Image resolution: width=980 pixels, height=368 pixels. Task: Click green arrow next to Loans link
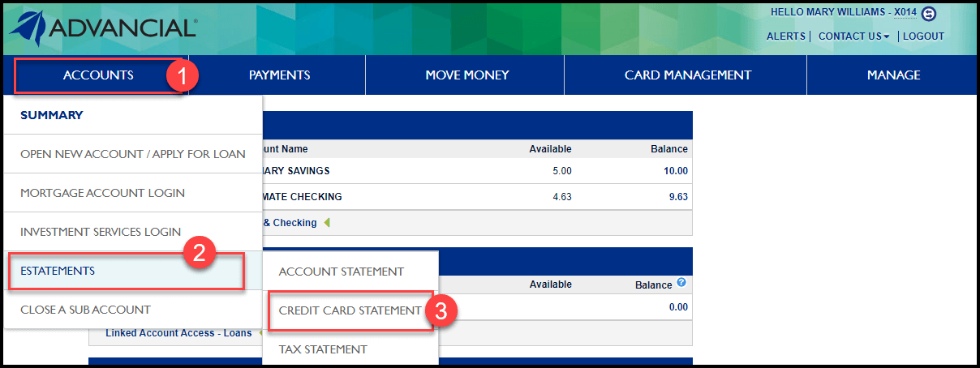click(x=261, y=332)
